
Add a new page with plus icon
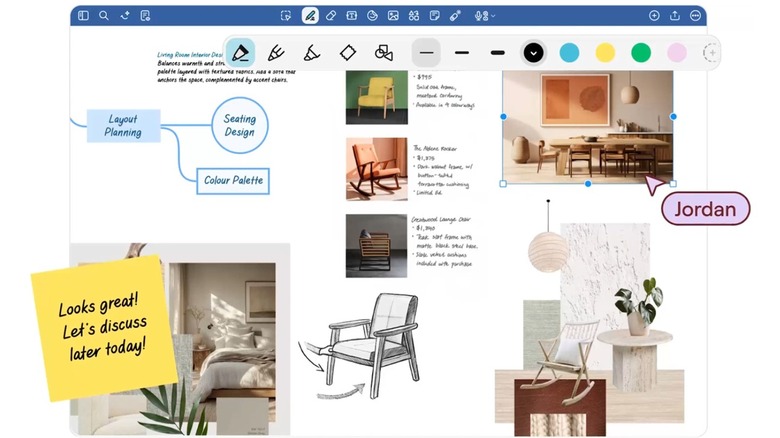pyautogui.click(x=654, y=16)
